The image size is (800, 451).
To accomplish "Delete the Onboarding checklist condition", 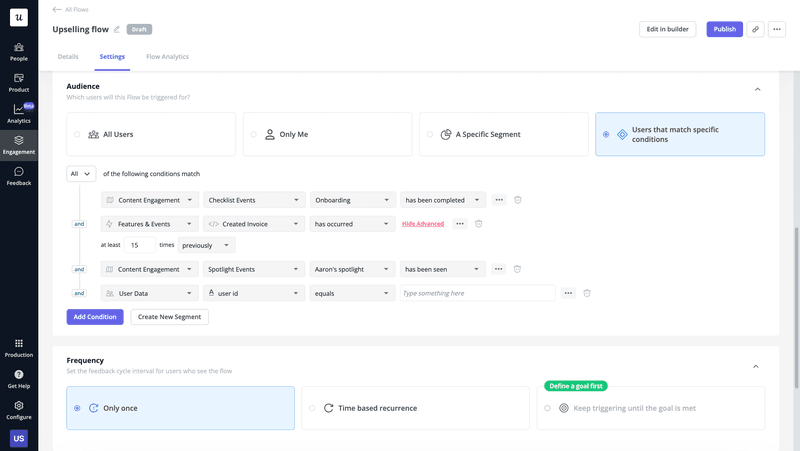I will click(517, 200).
